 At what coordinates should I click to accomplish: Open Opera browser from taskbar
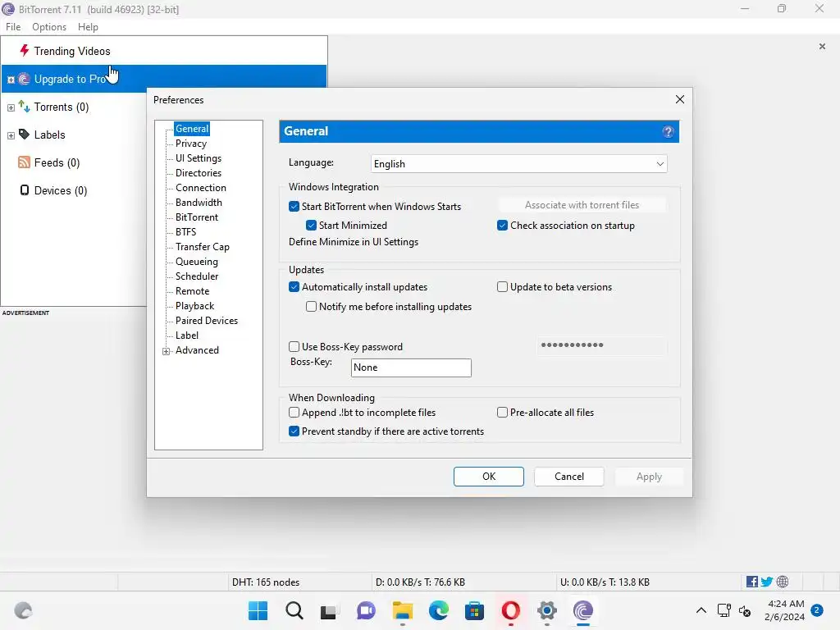tap(510, 610)
